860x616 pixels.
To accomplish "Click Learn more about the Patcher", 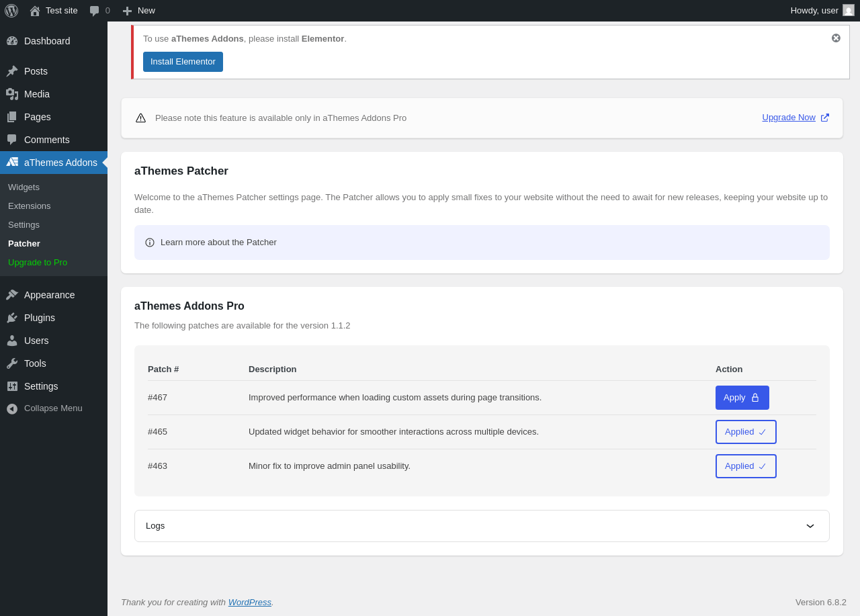I will click(218, 243).
